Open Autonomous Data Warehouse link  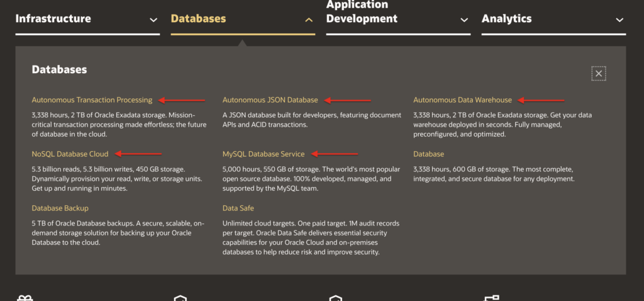click(x=462, y=100)
